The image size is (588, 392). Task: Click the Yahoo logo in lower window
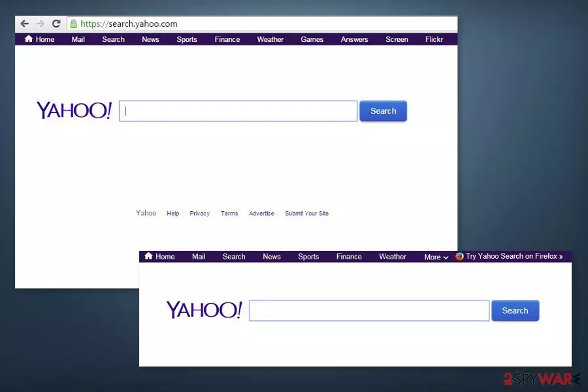tap(204, 310)
